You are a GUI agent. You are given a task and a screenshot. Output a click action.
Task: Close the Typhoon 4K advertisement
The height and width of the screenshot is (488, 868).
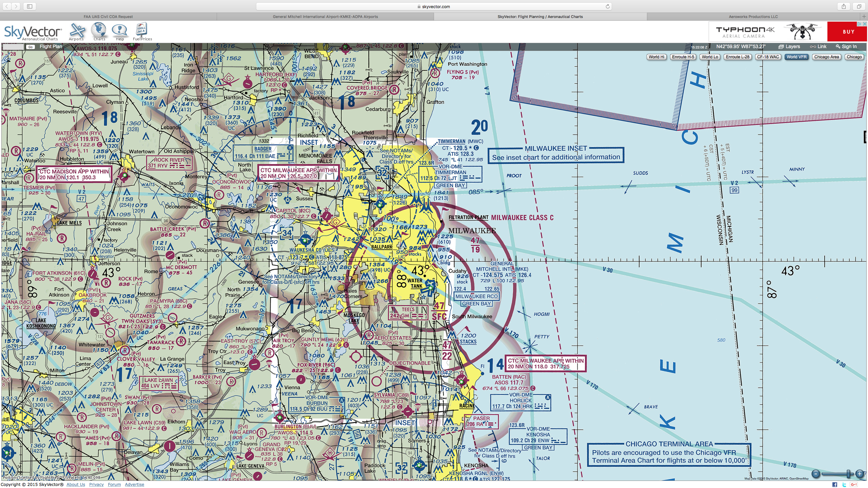[865, 24]
